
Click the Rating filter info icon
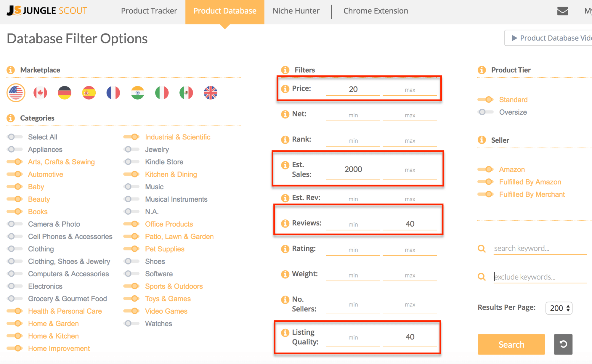click(x=285, y=249)
